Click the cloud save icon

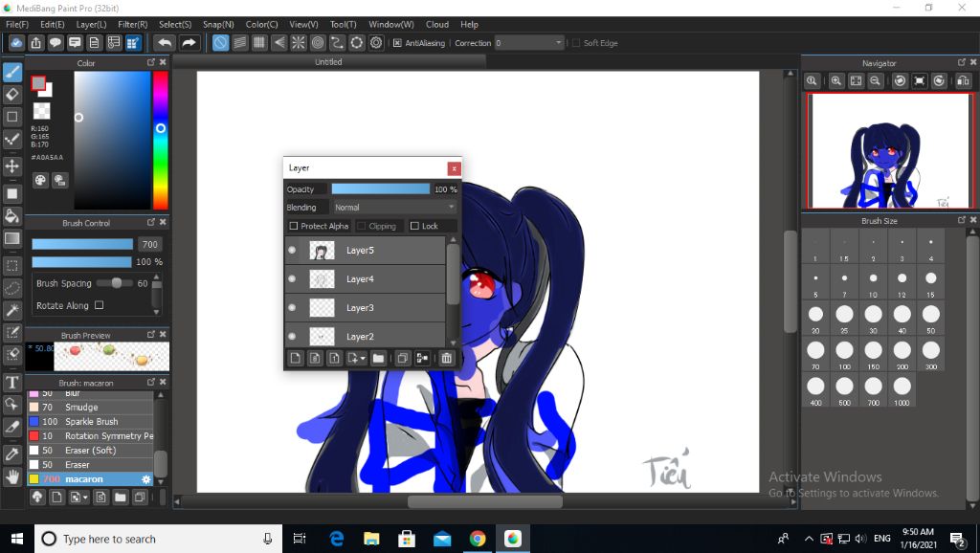[16, 42]
